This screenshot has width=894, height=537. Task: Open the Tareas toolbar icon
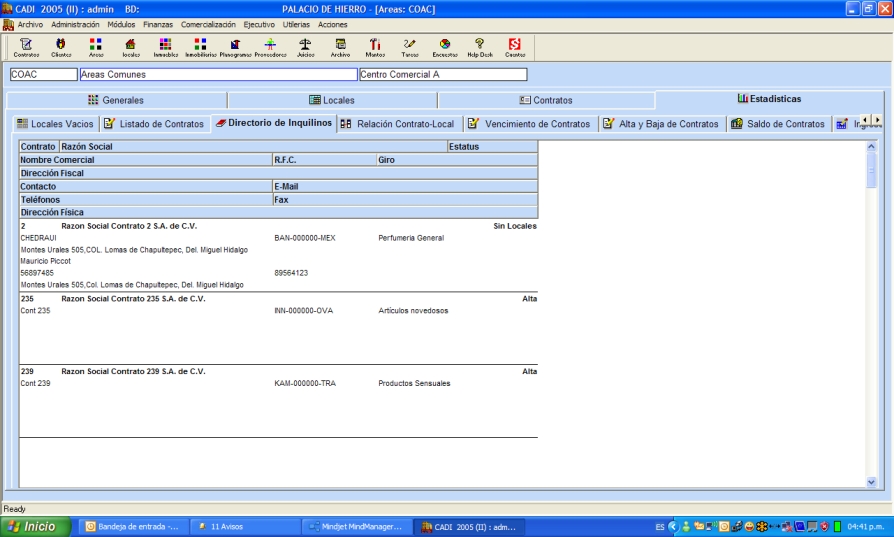coord(410,46)
